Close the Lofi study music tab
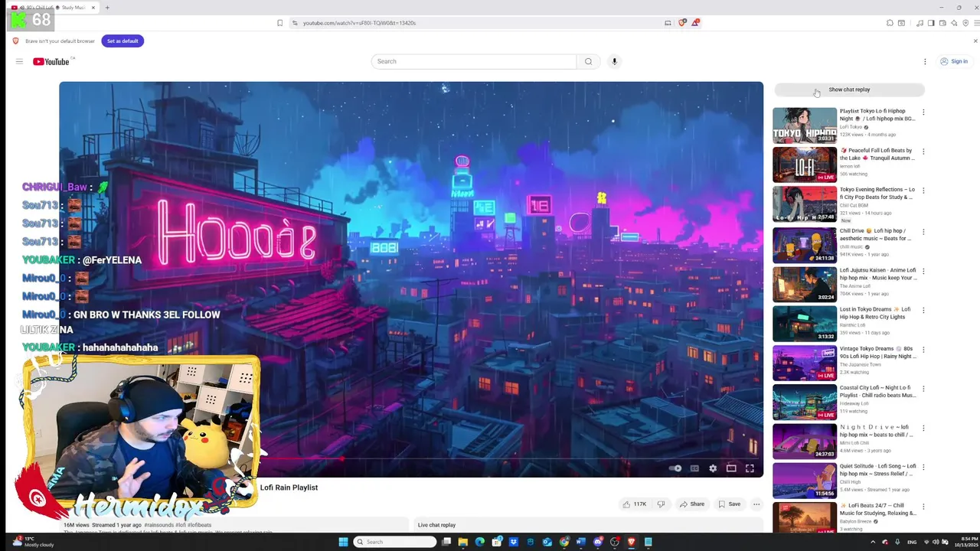 coord(93,8)
